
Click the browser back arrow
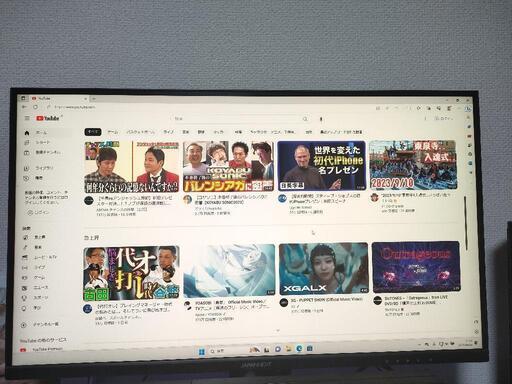tap(24, 107)
